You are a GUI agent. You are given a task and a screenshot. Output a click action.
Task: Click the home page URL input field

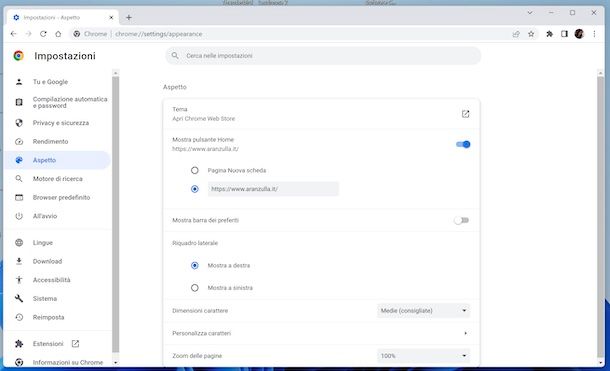coord(273,189)
